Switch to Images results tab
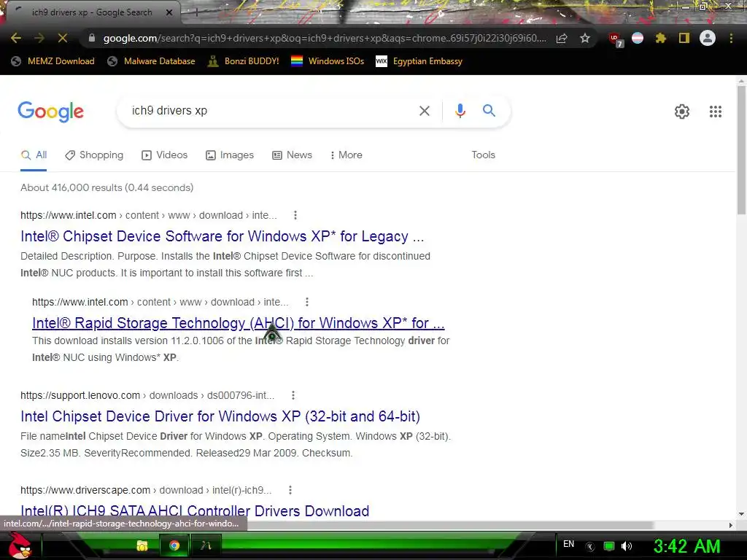Screen dimensions: 747x560 [x=229, y=155]
